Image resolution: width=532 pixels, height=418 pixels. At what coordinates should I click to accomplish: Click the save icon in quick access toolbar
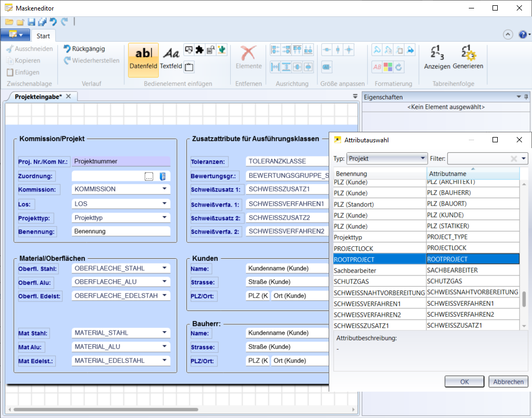[31, 22]
